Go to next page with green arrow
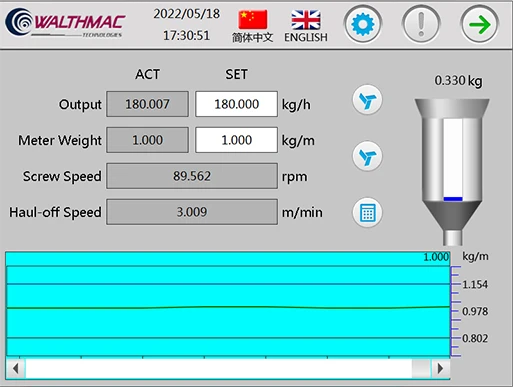 point(480,24)
